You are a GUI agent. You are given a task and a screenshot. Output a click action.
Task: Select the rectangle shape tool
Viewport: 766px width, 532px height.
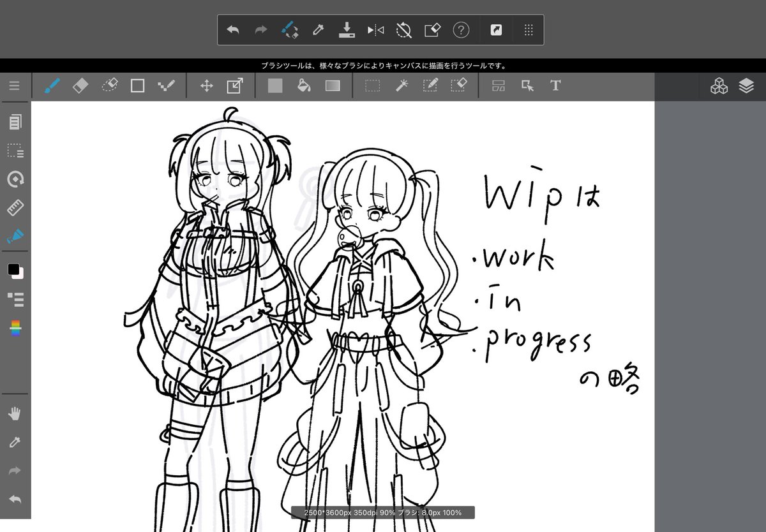pos(137,85)
